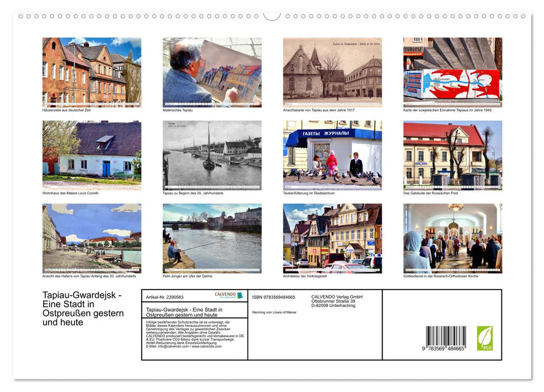544x392 pixels.
Task: Click the green eco leaf icon
Action: coord(485,338)
